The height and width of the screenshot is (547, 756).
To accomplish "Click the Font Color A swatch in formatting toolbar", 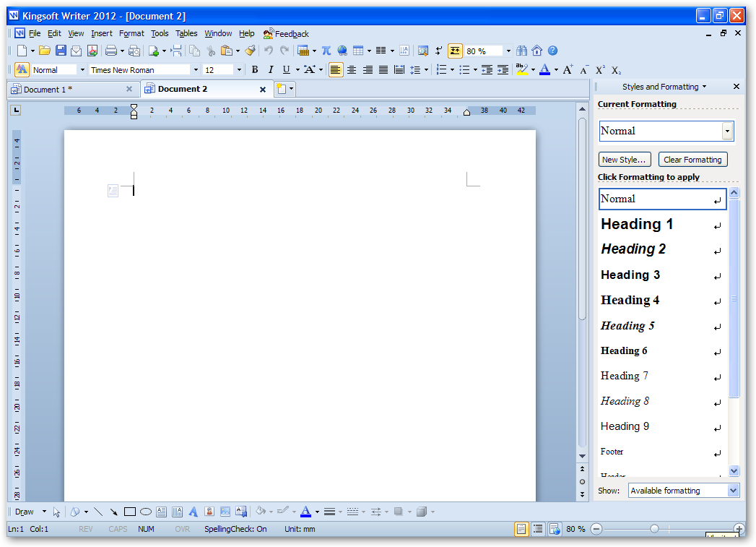I will 545,69.
